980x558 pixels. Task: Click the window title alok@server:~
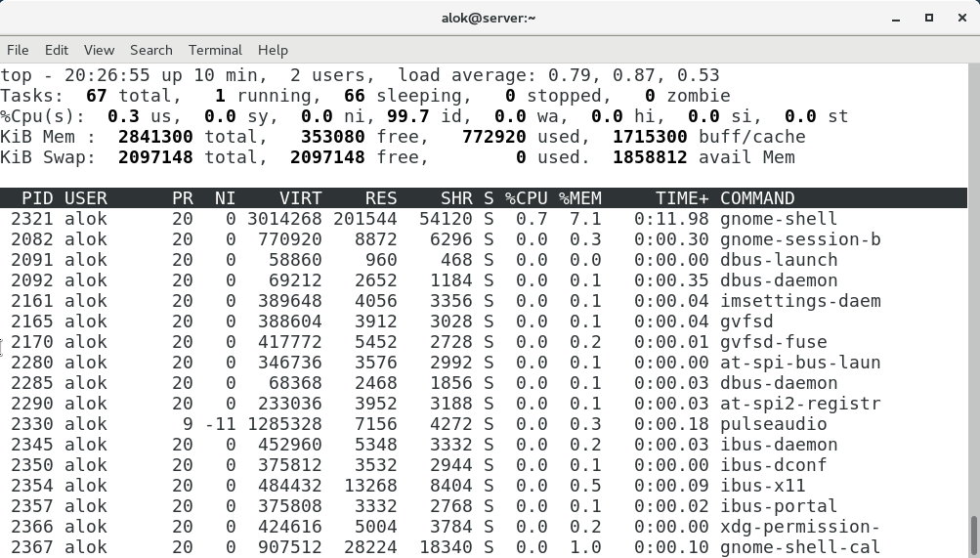pos(489,19)
